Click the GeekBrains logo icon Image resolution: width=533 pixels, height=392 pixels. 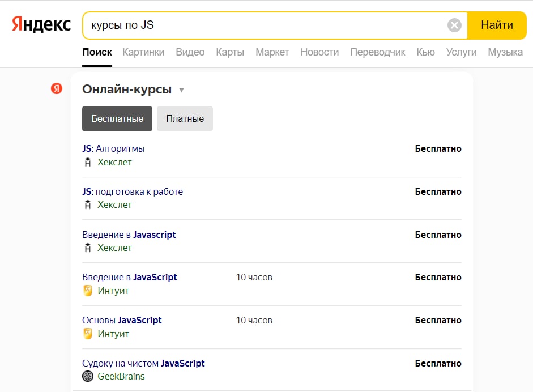pos(88,376)
